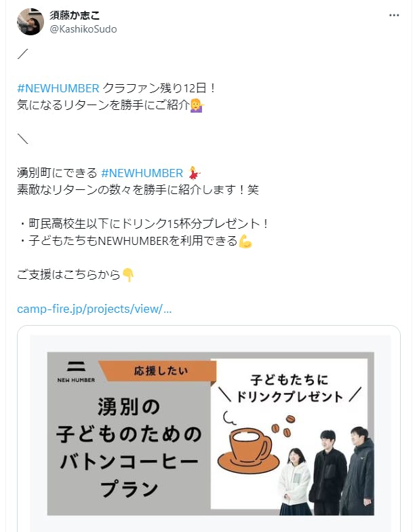Click the three people photo in card
This screenshot has width=417, height=532.
(325, 471)
